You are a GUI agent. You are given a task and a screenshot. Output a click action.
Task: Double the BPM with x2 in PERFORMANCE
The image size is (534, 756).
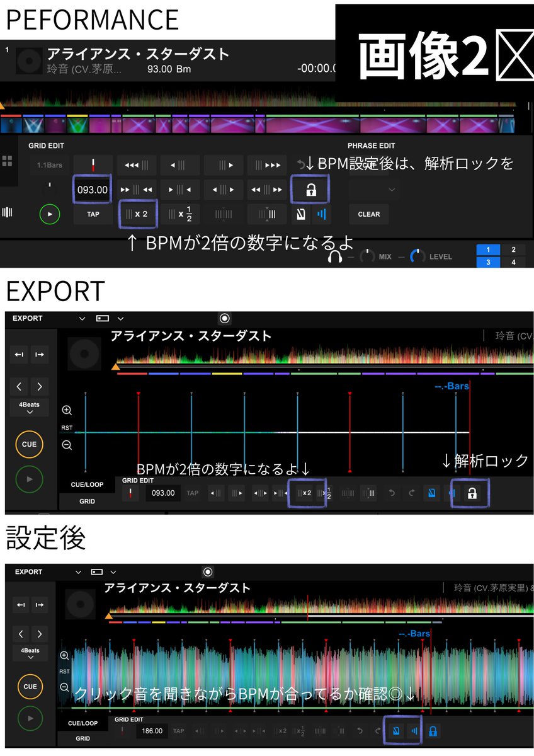(x=137, y=214)
